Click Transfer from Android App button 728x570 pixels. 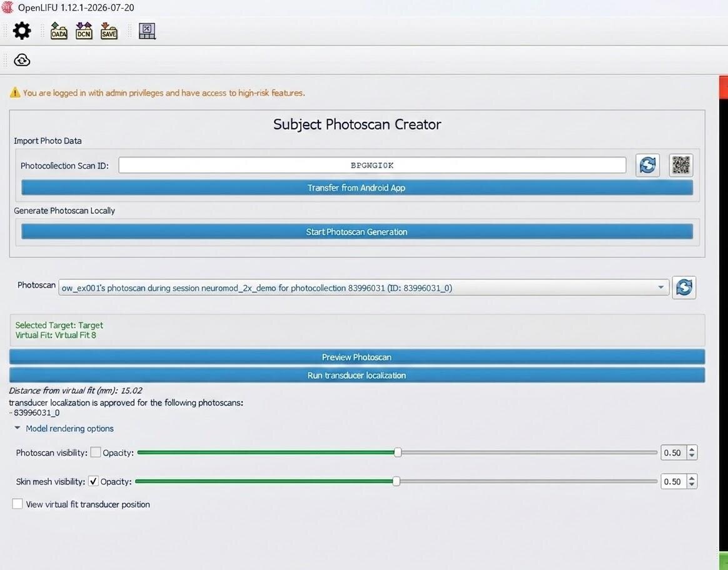click(x=357, y=188)
